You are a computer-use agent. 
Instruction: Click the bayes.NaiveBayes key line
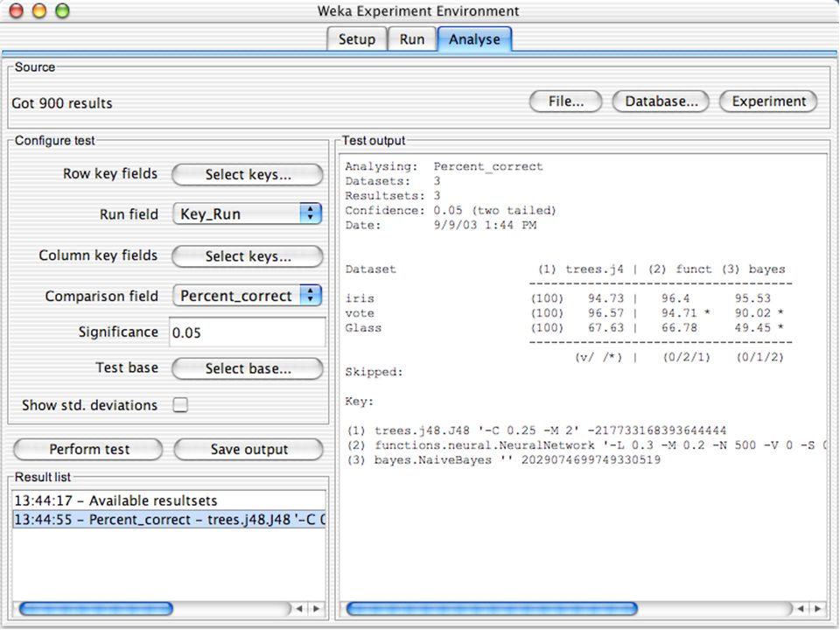coord(504,459)
